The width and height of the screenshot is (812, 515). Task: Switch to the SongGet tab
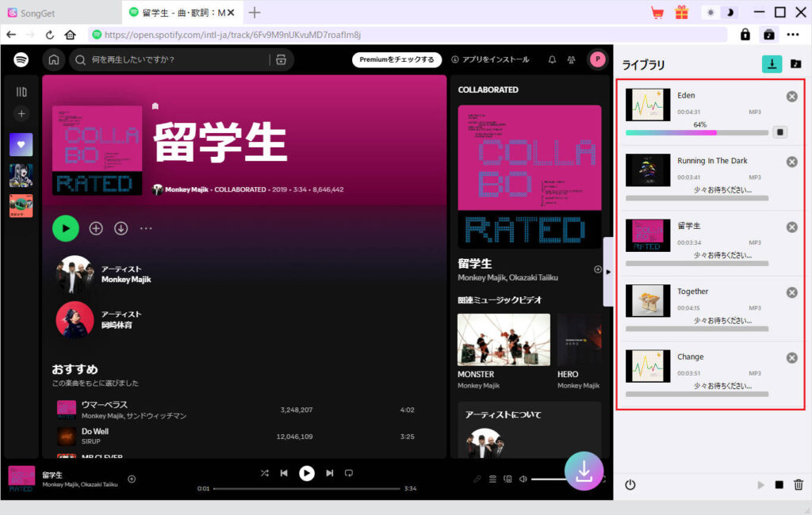pos(59,13)
